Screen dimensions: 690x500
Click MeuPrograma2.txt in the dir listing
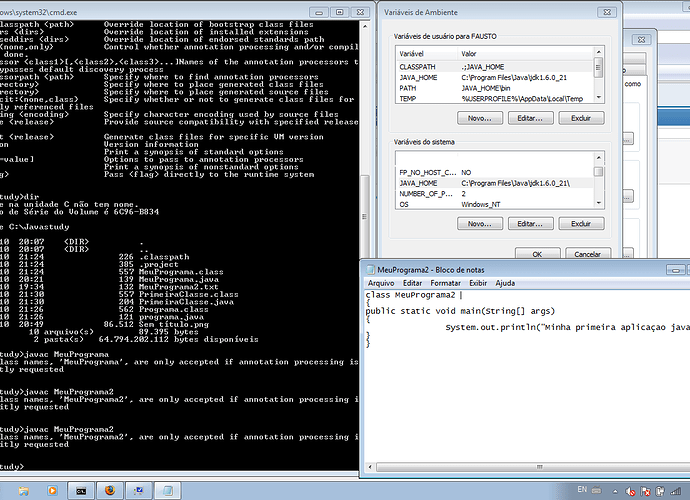click(179, 287)
